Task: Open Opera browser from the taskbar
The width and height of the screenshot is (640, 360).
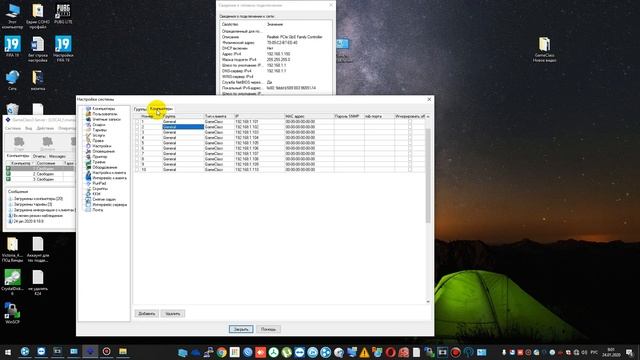Action: pyautogui.click(x=390, y=352)
